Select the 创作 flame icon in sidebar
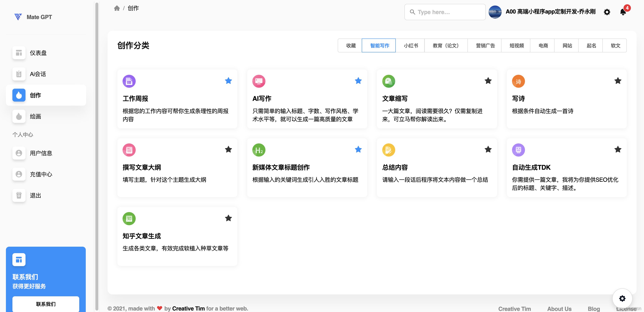The image size is (644, 312). tap(19, 95)
